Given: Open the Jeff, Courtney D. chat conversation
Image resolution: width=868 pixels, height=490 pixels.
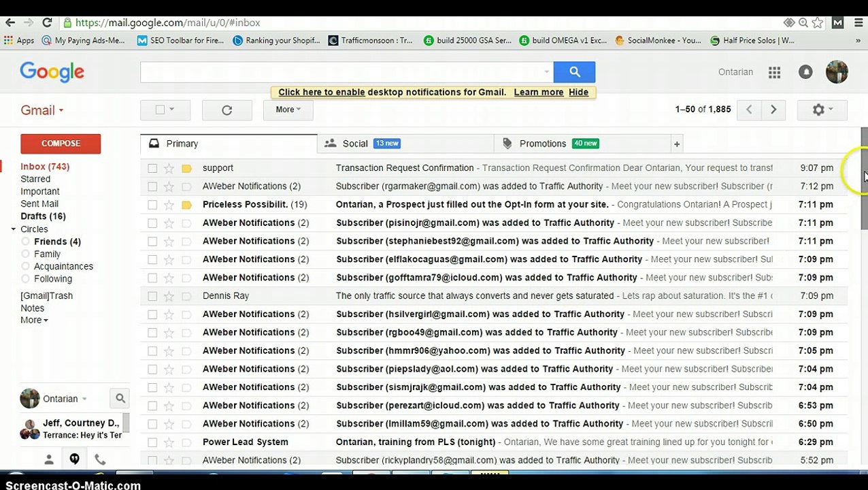Looking at the screenshot, I should pos(70,429).
